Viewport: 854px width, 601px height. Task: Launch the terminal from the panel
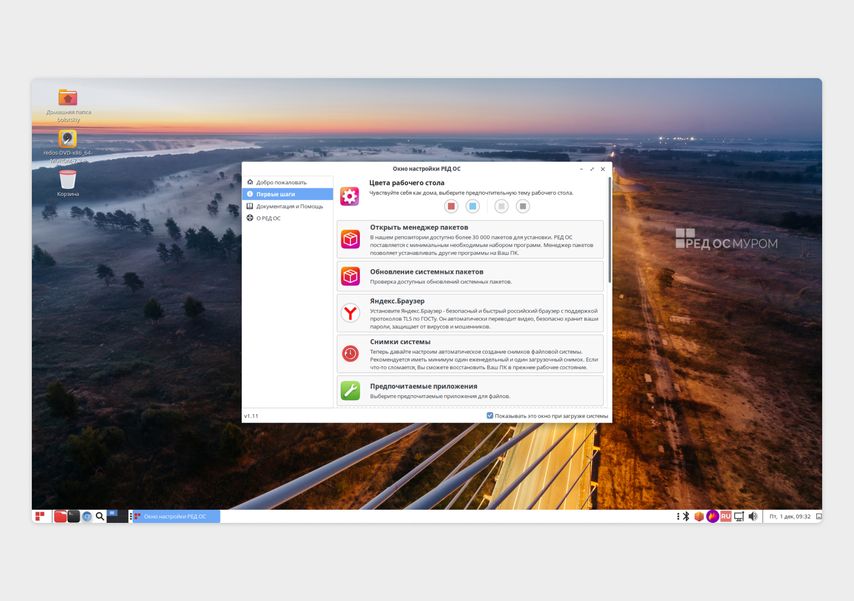click(74, 516)
